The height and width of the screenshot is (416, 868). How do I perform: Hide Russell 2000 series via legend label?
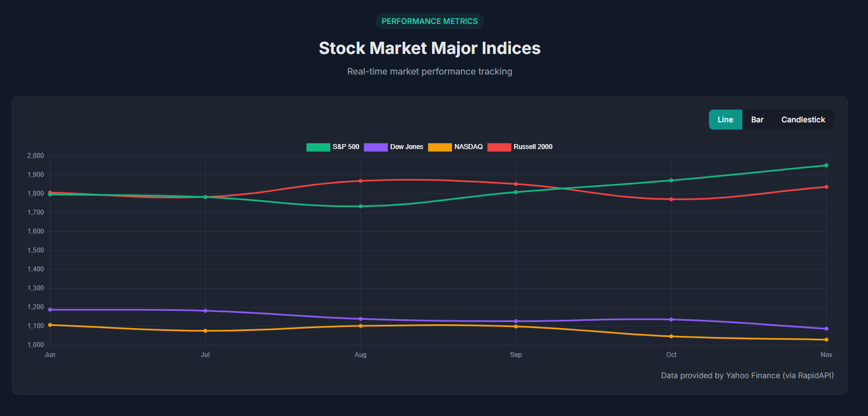[533, 147]
